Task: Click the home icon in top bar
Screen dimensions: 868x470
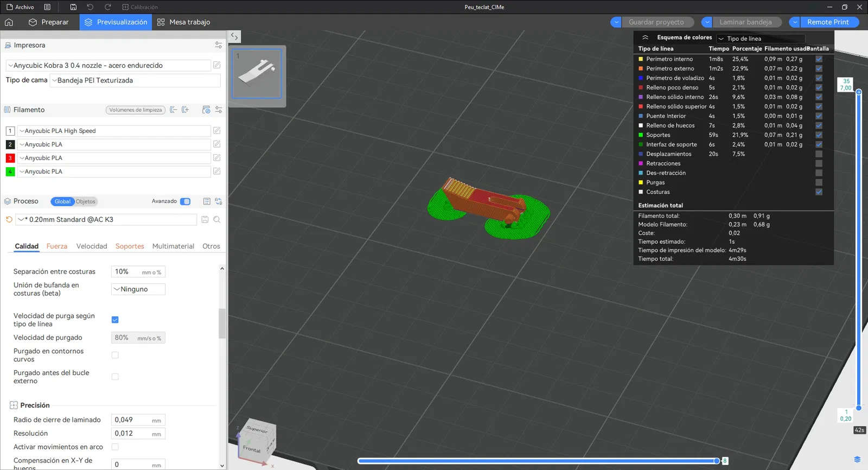Action: coord(9,22)
